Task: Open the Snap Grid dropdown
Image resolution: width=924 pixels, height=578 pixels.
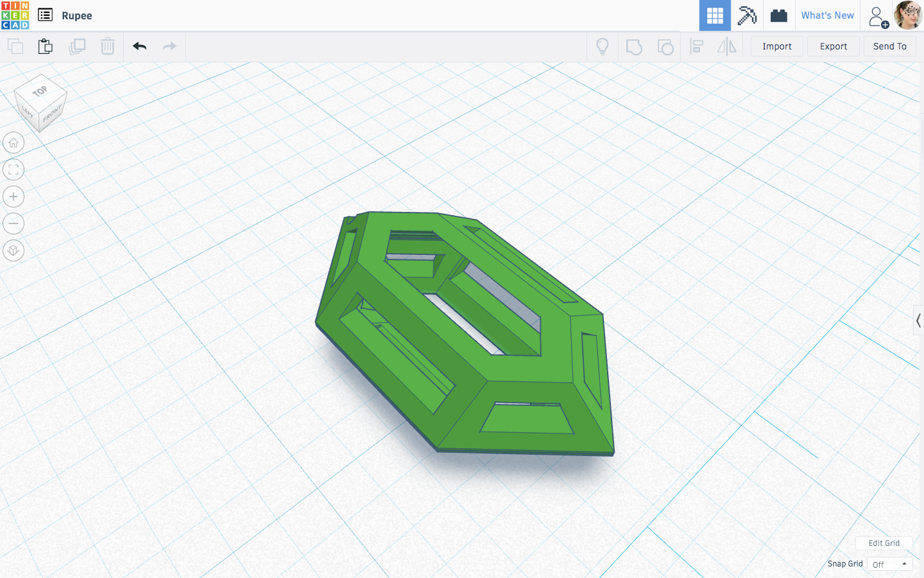Action: coord(890,564)
